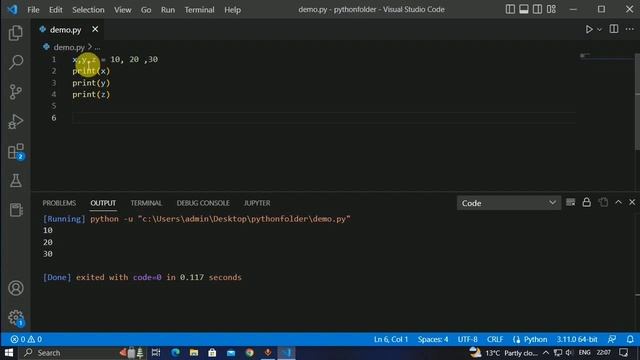Open the Code output channel dropdown

[x=509, y=203]
